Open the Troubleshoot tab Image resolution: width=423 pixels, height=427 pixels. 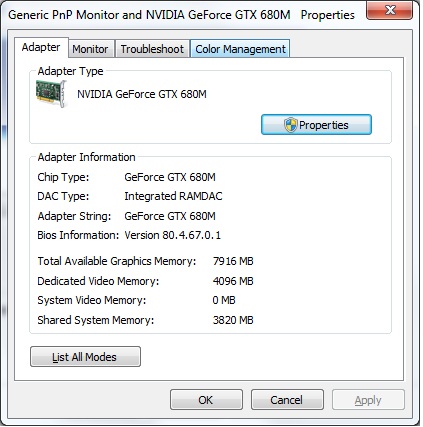pos(152,49)
